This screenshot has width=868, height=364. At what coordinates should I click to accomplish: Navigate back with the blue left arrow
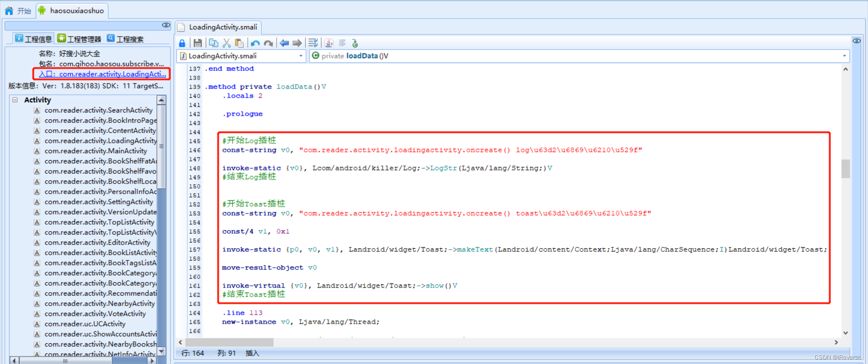click(284, 43)
